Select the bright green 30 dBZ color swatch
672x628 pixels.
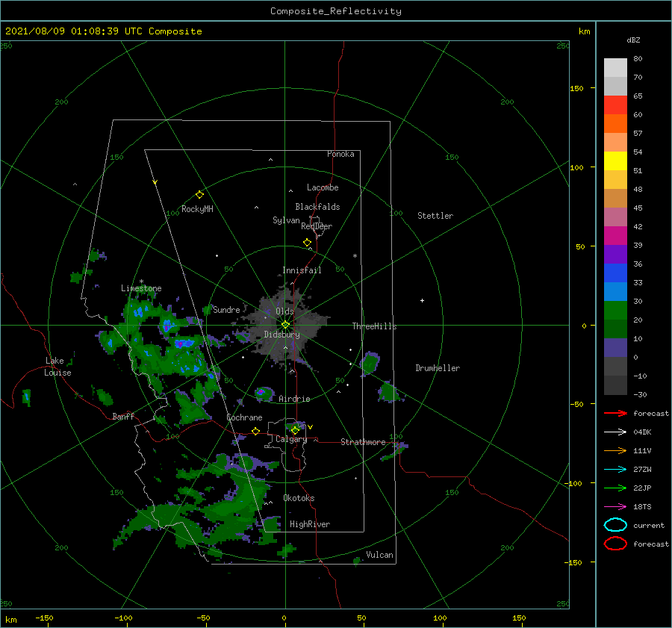pyautogui.click(x=615, y=310)
